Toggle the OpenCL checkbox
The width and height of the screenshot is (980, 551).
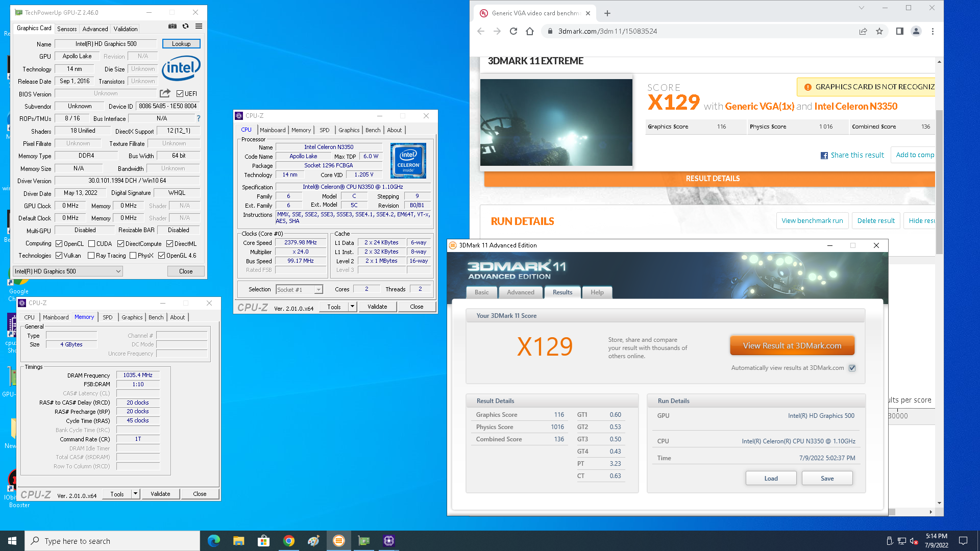[x=59, y=244]
